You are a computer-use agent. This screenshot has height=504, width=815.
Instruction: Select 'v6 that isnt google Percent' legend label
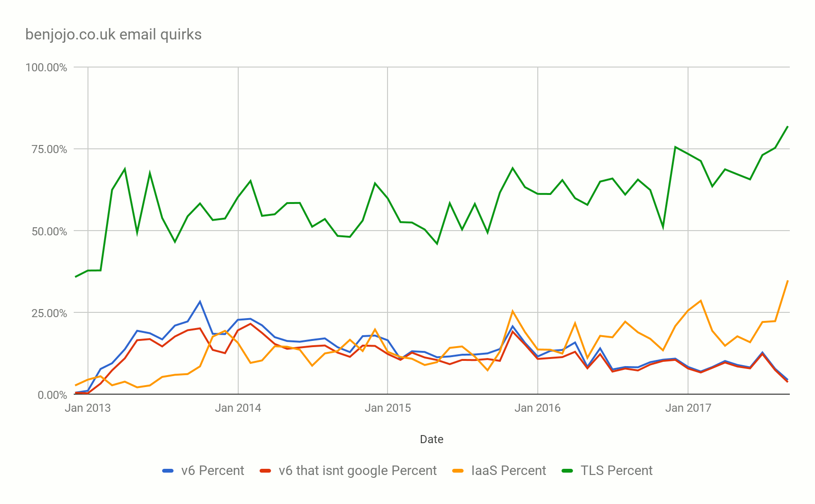pos(358,471)
